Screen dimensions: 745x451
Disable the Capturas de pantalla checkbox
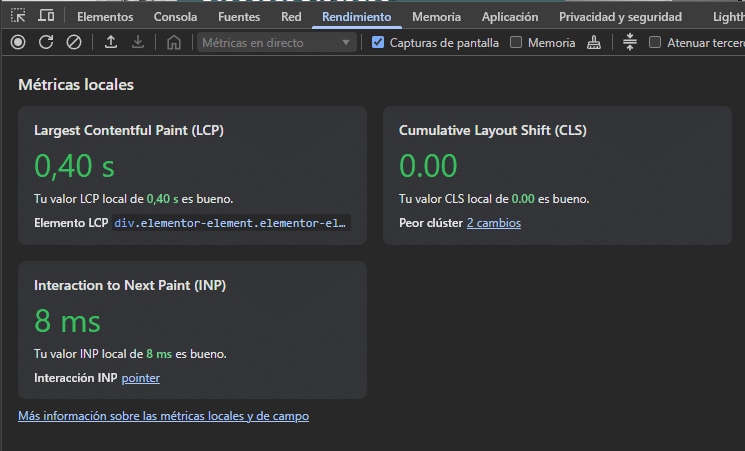377,42
